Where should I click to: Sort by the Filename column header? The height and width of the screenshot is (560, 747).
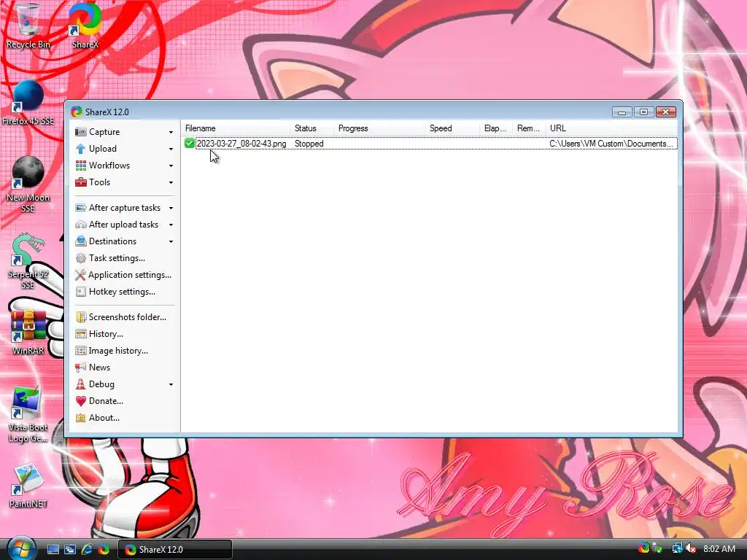pyautogui.click(x=236, y=128)
